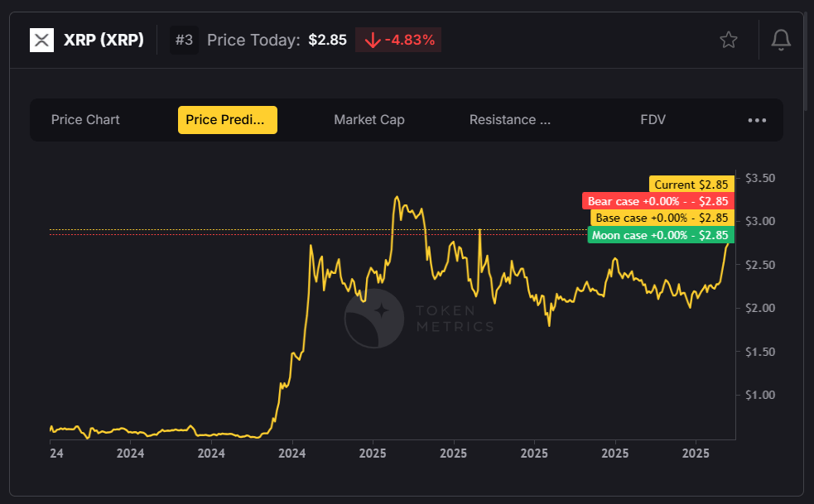
Task: Click the page scrollbar on the right edge
Action: coord(809,58)
